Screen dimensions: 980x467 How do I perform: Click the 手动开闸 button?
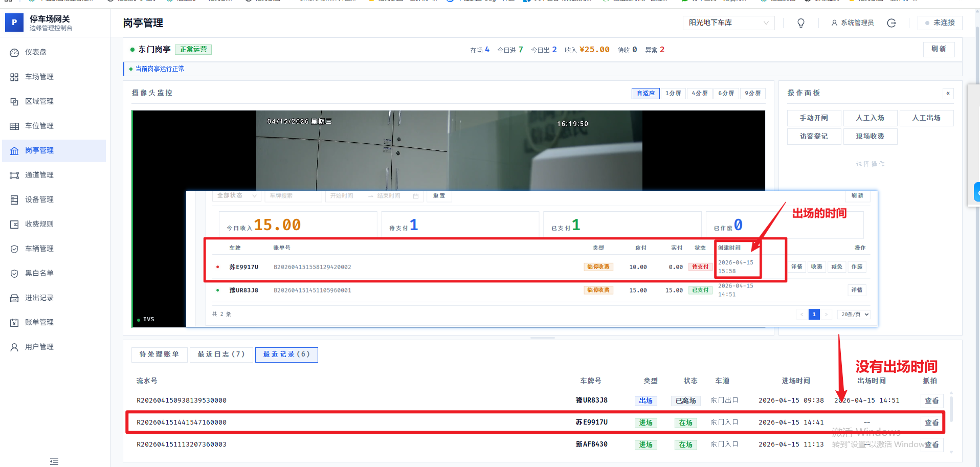tap(814, 118)
